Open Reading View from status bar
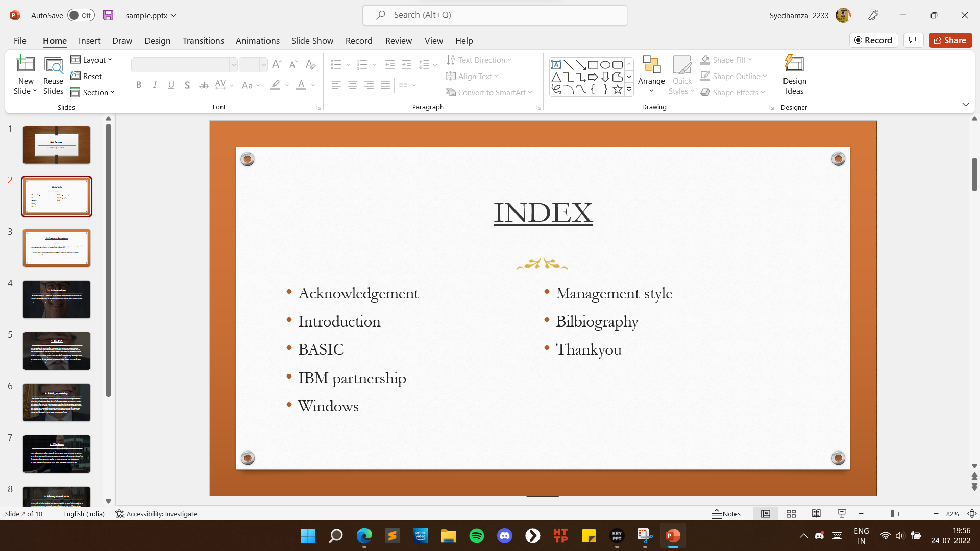This screenshot has height=551, width=980. [x=816, y=514]
